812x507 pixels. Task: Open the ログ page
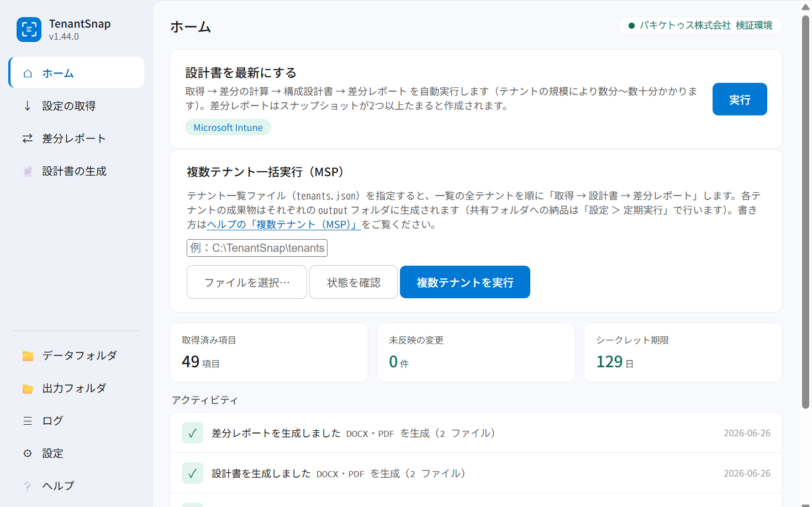pyautogui.click(x=76, y=421)
